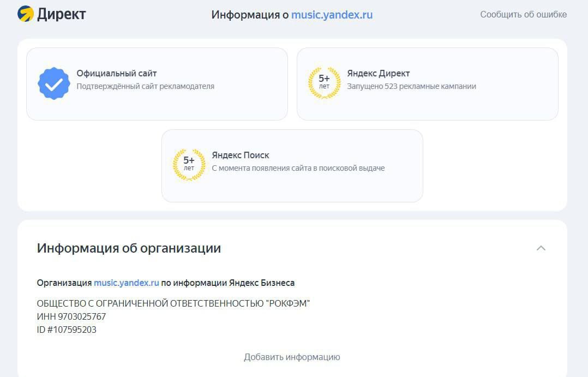This screenshot has width=588, height=377.
Task: Click Подтверждённый сайт рекламодателя description text
Action: coord(145,86)
